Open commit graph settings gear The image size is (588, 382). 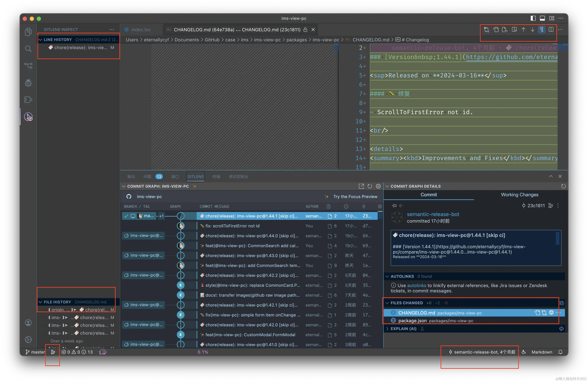pyautogui.click(x=378, y=186)
